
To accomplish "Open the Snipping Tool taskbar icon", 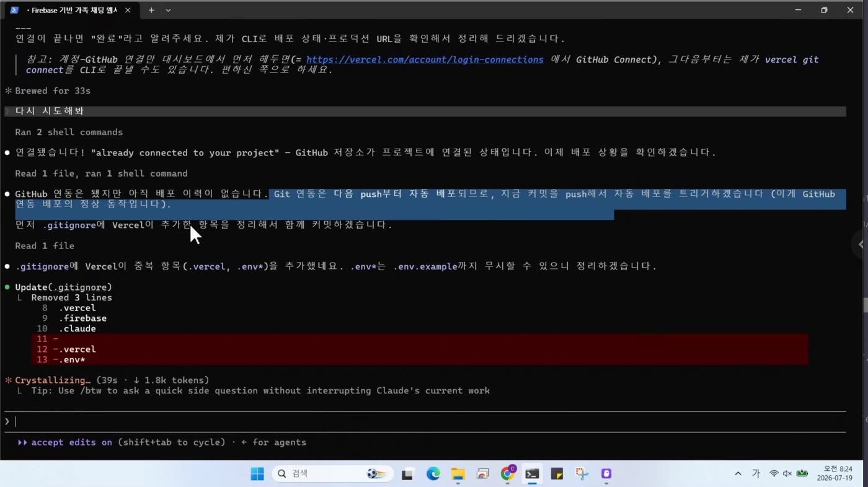I will [x=582, y=474].
